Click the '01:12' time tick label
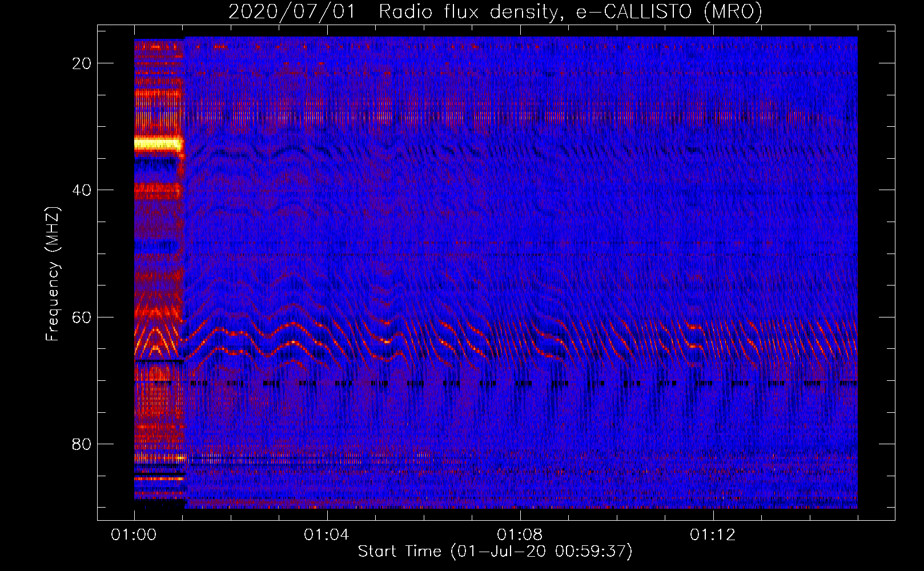This screenshot has height=571, width=924. [713, 535]
